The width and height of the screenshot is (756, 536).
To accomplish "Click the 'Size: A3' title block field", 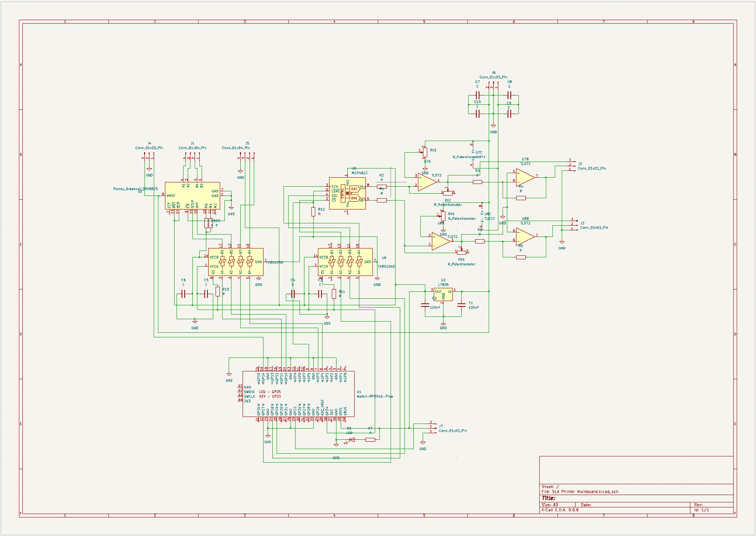I will [550, 505].
